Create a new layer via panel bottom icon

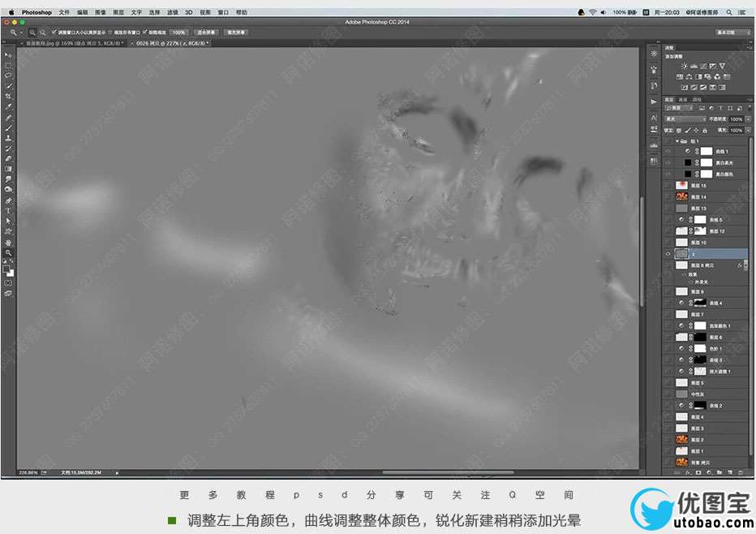click(729, 471)
